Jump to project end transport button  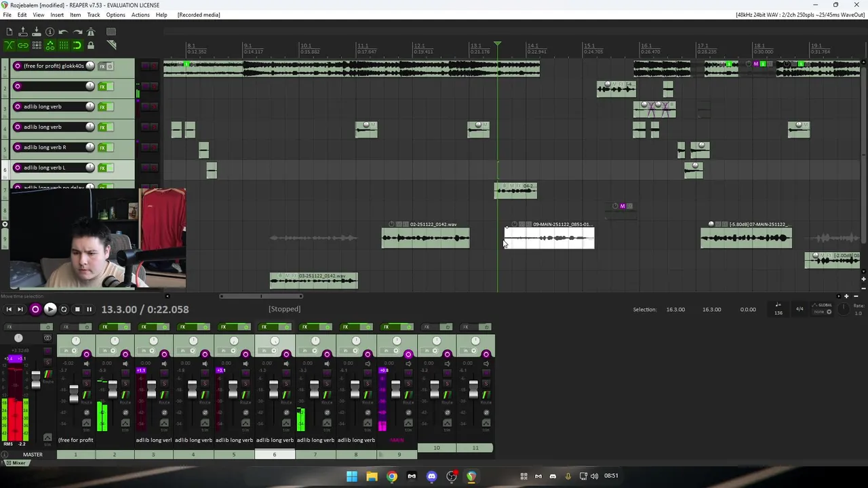click(20, 309)
